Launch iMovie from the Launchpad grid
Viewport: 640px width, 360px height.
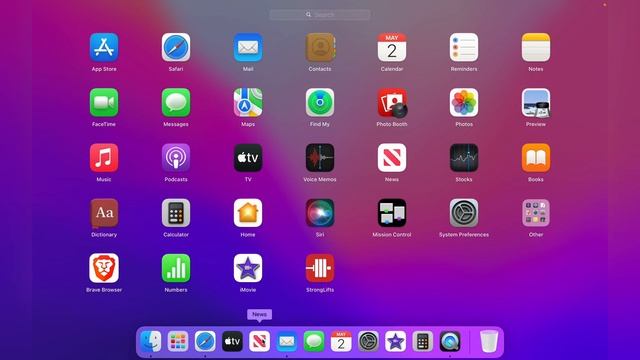click(x=248, y=268)
